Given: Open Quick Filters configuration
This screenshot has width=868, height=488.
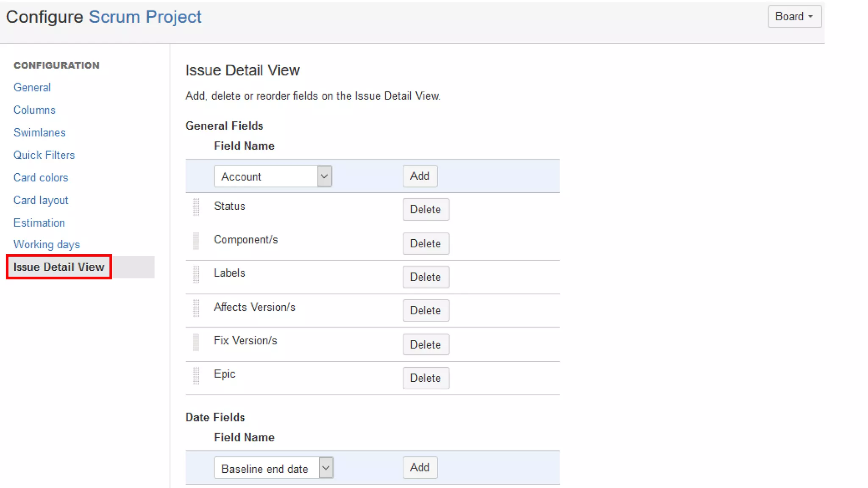Looking at the screenshot, I should tap(44, 155).
